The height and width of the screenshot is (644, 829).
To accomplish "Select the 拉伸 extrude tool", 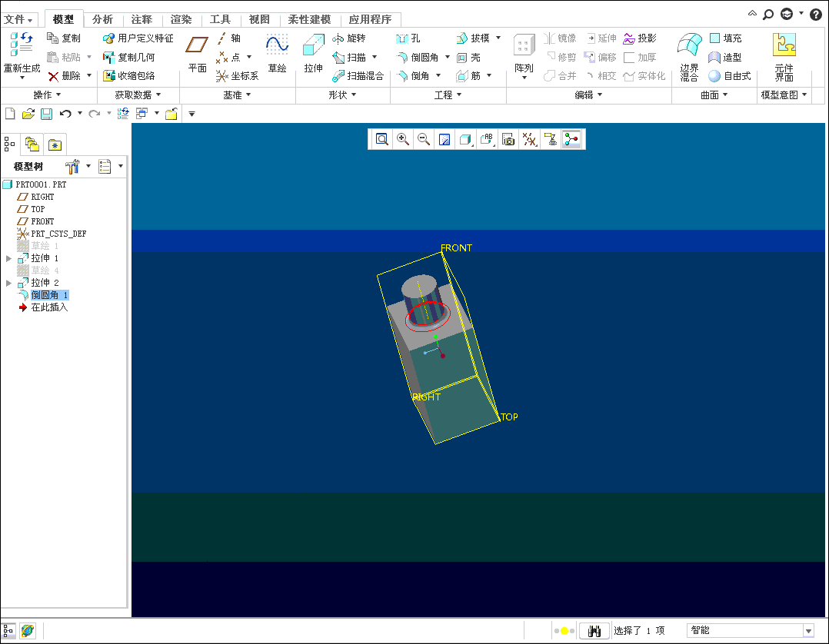I will coord(313,53).
